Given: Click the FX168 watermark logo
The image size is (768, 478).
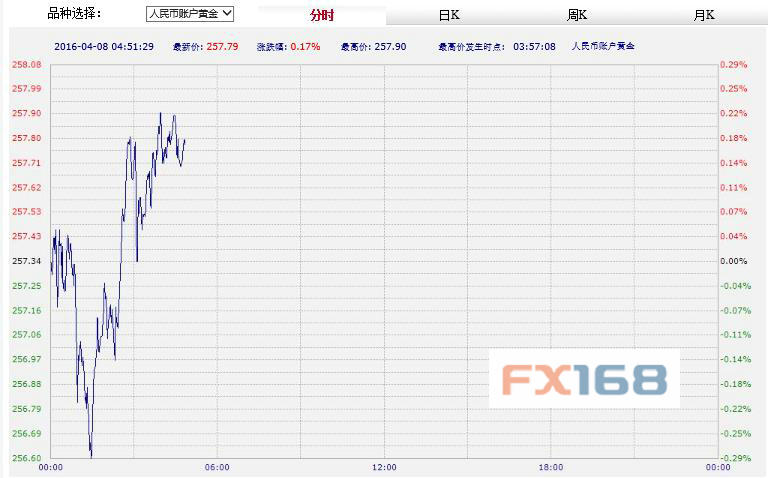Looking at the screenshot, I should click(x=583, y=379).
